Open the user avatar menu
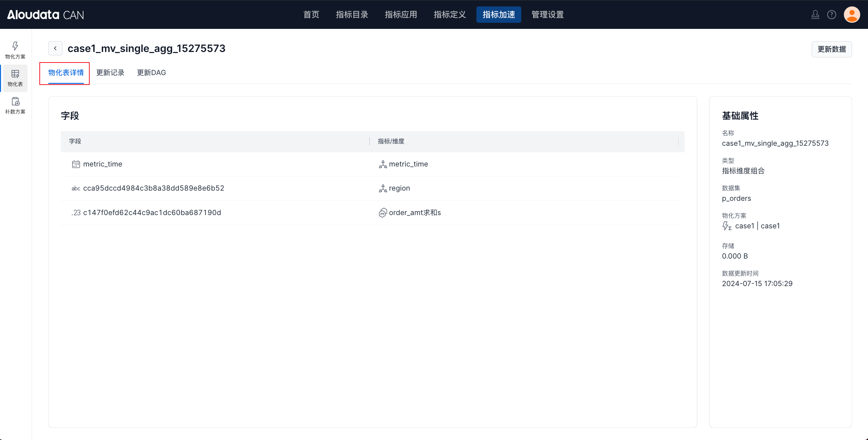868x440 pixels. point(852,15)
